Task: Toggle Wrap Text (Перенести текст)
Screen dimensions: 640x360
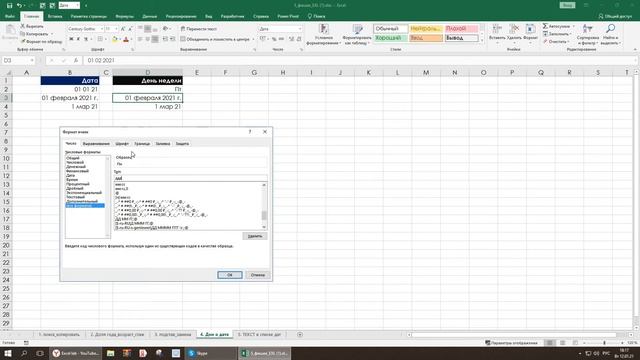Action: click(199, 29)
